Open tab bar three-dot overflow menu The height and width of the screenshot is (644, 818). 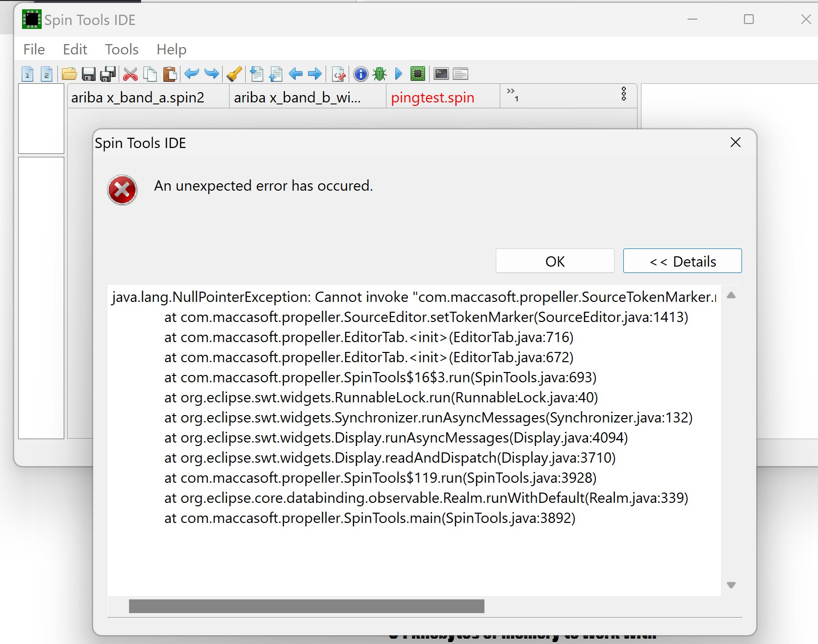point(624,94)
